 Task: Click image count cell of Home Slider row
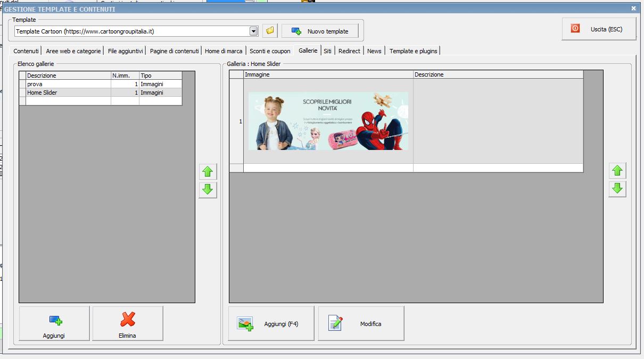(125, 93)
